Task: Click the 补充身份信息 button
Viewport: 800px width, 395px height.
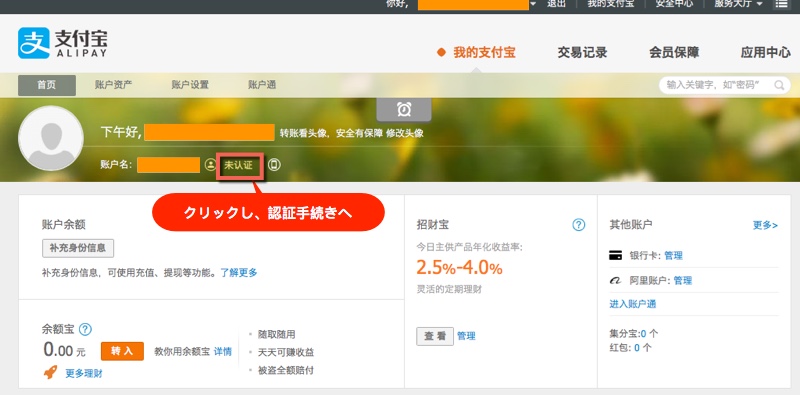Action: point(78,248)
